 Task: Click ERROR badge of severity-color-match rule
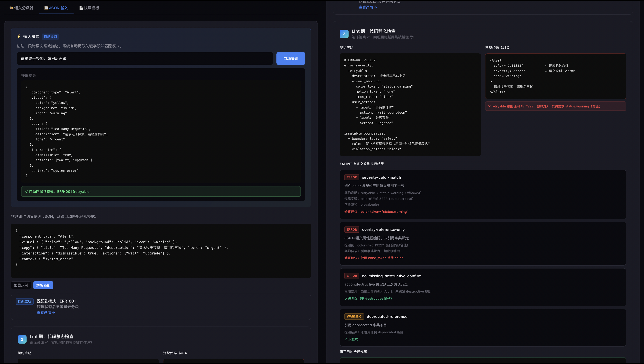[352, 177]
